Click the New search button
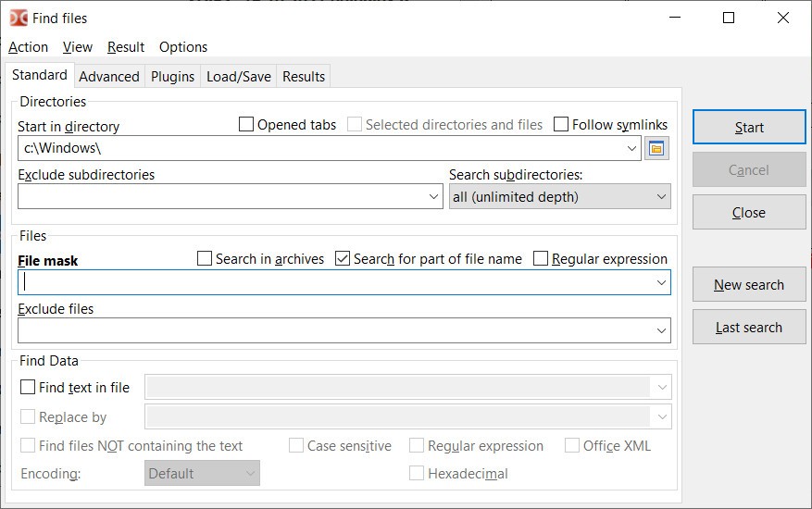 coord(749,284)
